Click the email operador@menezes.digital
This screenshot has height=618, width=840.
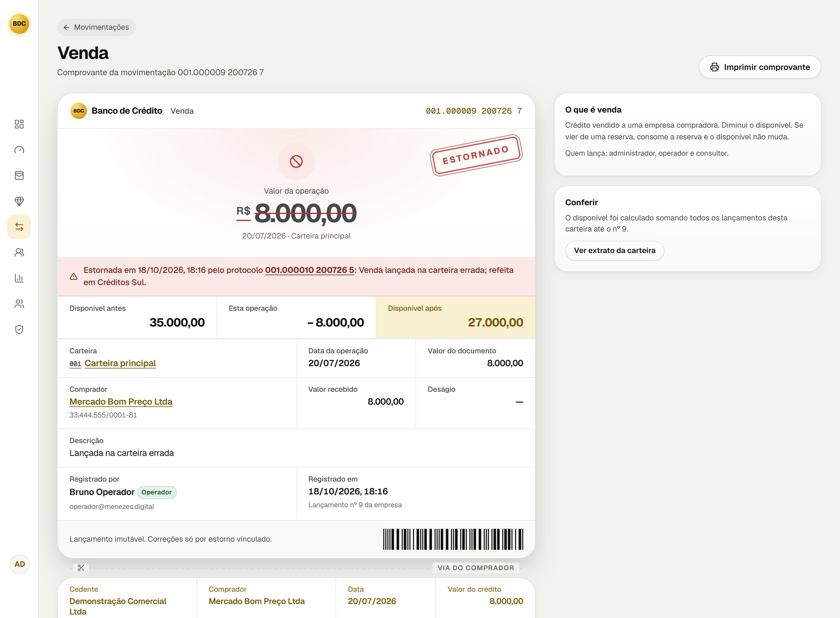pos(111,507)
